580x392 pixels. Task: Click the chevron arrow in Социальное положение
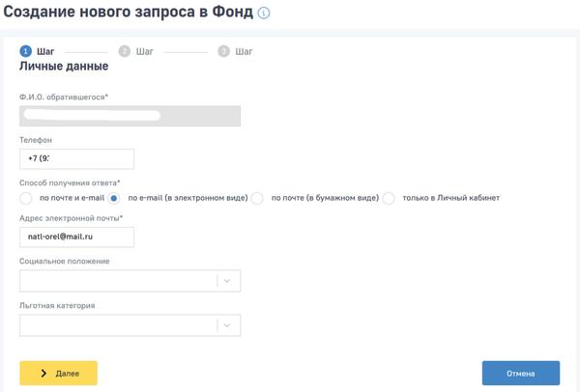point(228,281)
